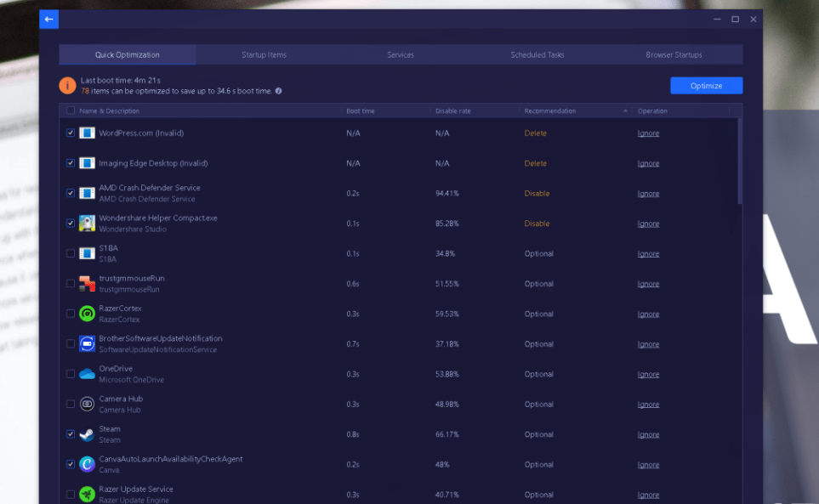Viewport: 819px width, 504px height.
Task: Click the vertical scrollbar thumb of the list
Action: [740, 161]
